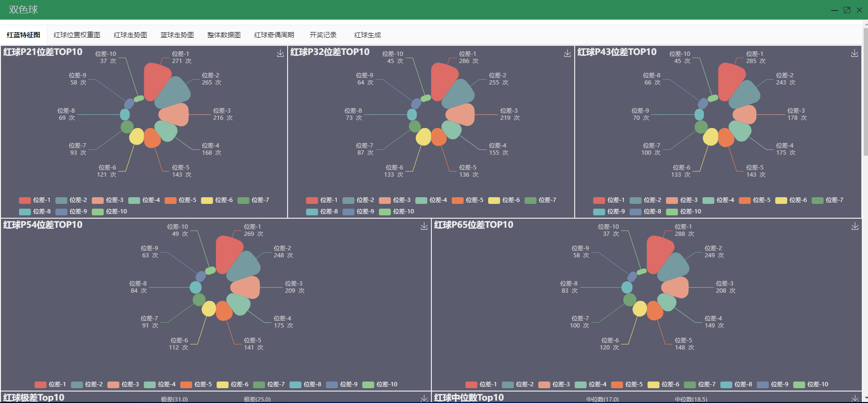Open the 开奖记录 tab

[323, 35]
